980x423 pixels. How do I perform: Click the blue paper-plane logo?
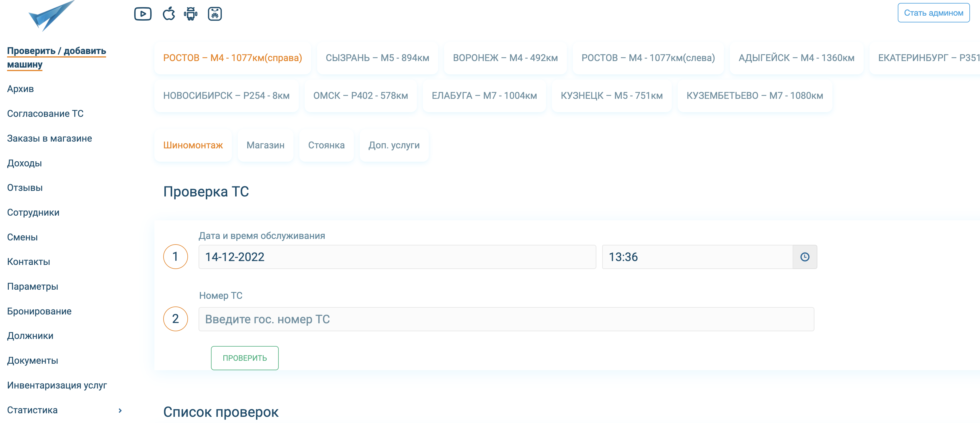tap(51, 16)
